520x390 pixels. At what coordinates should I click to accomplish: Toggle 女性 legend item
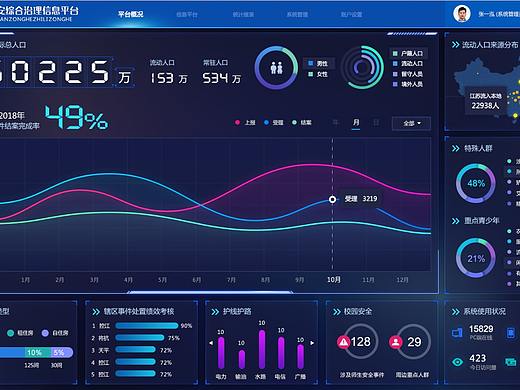click(318, 74)
